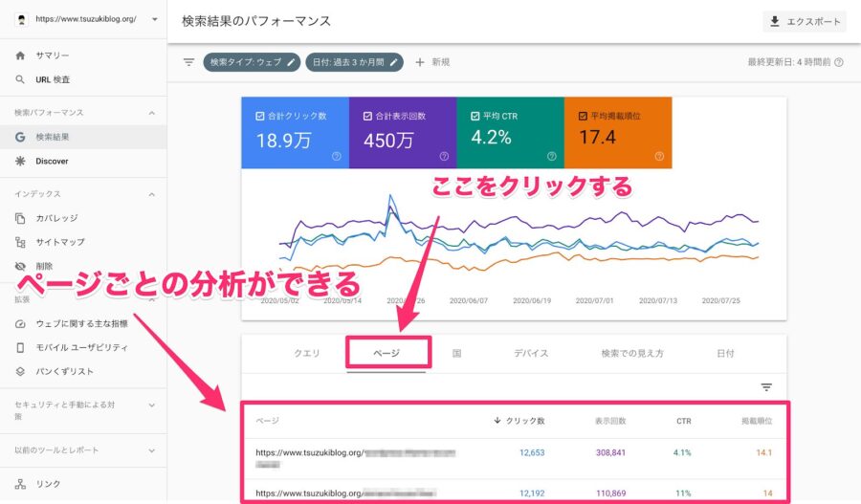
Task: Click the help icon beside 最終更新日
Action: (839, 62)
